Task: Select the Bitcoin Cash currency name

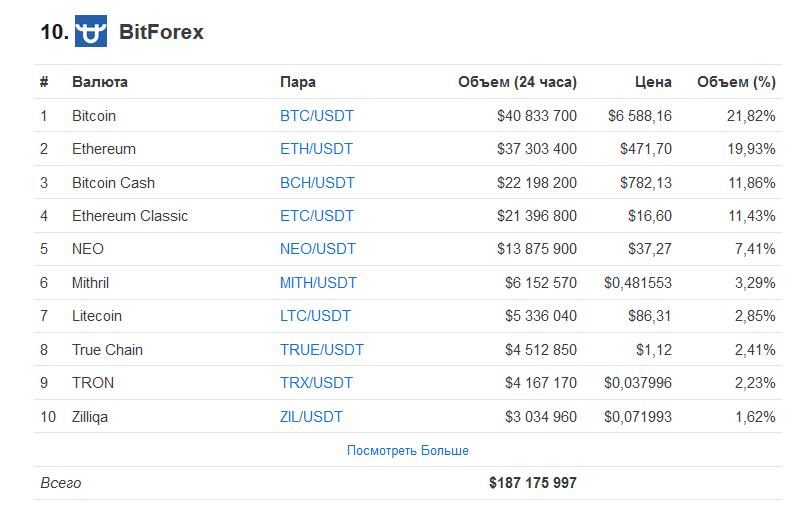Action: coord(114,183)
